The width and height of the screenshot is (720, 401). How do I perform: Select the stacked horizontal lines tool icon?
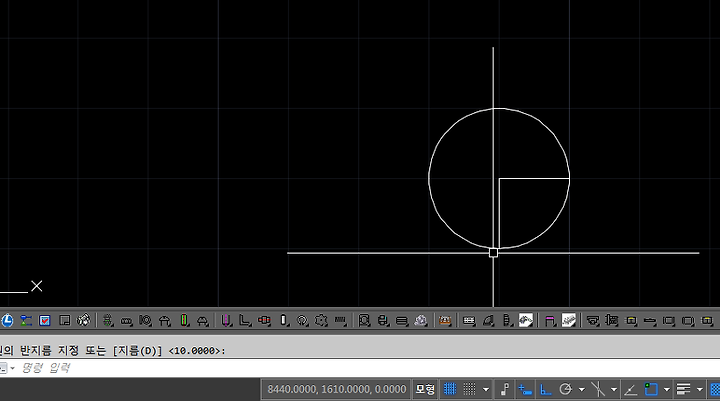pos(402,321)
